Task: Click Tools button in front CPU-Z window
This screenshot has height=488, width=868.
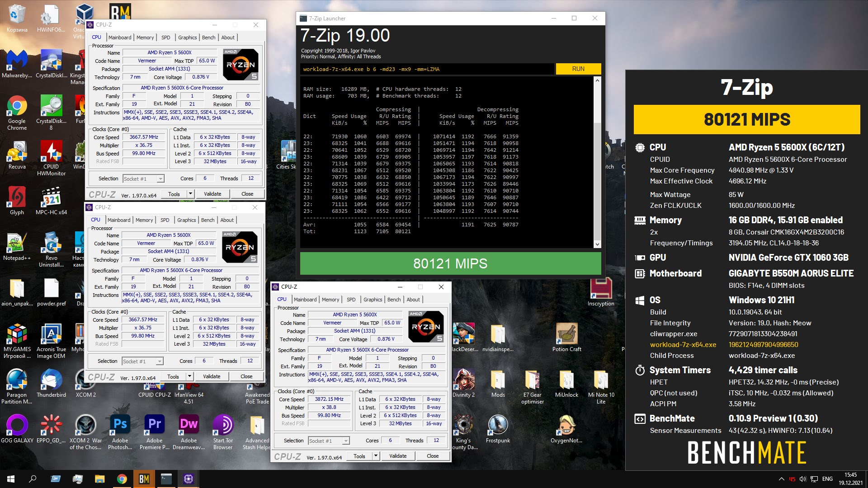Action: (x=359, y=456)
